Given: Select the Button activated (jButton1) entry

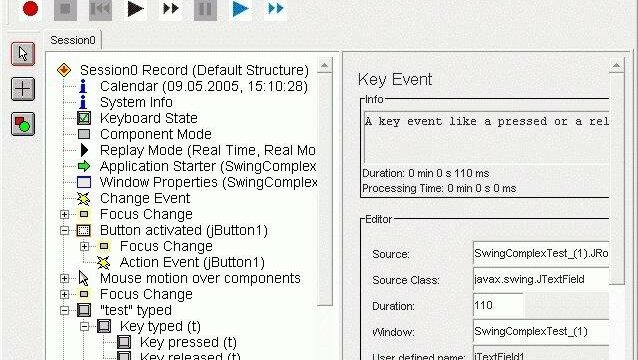Looking at the screenshot, I should 184,230.
